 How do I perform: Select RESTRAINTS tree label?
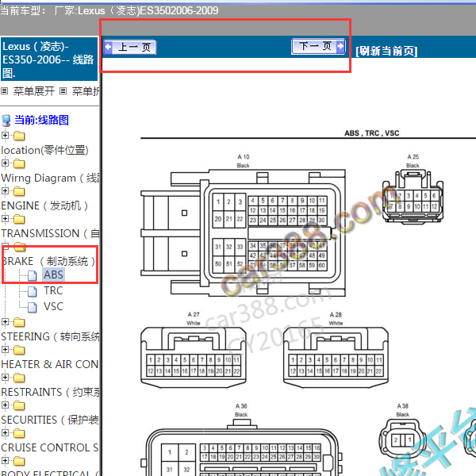pyautogui.click(x=50, y=392)
